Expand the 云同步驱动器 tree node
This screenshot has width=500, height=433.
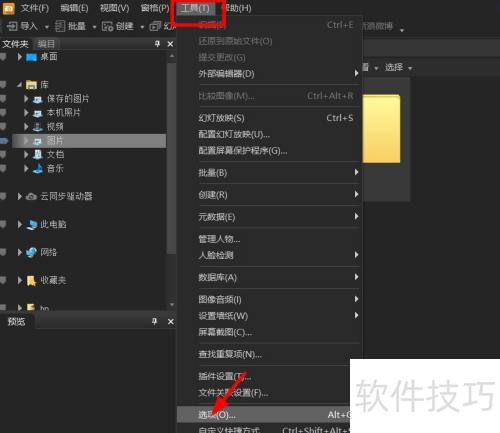pos(20,197)
